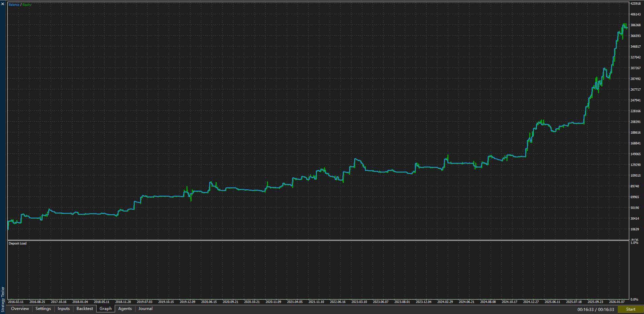Select the Graph tab

tap(106, 309)
